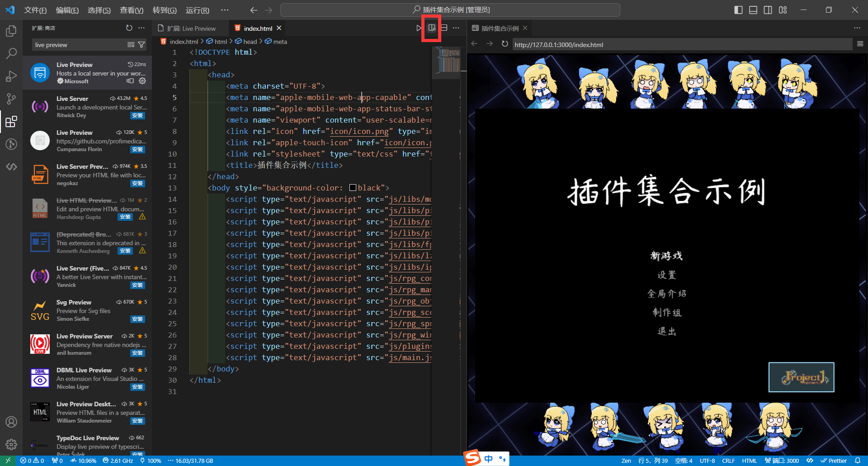Click language mode HTML in status bar

[749, 461]
